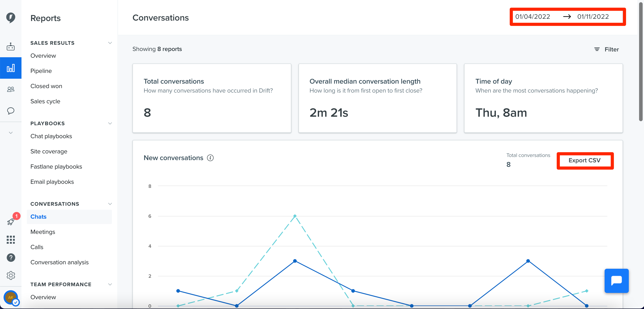
Task: Open Conversation analysis report
Action: (x=60, y=262)
